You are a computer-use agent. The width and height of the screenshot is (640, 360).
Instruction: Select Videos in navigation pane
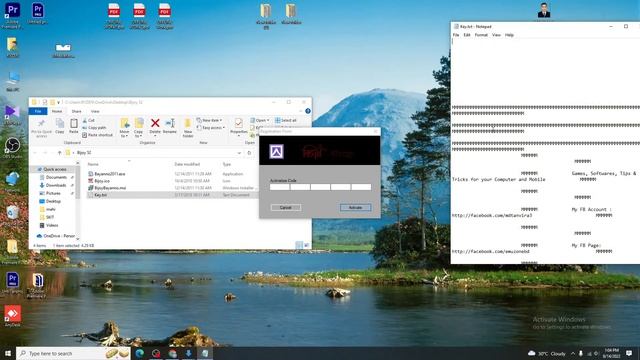click(52, 225)
